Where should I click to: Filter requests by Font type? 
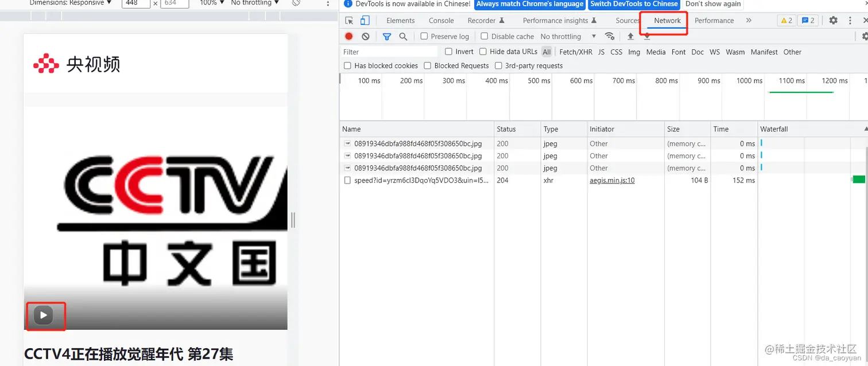pyautogui.click(x=679, y=52)
